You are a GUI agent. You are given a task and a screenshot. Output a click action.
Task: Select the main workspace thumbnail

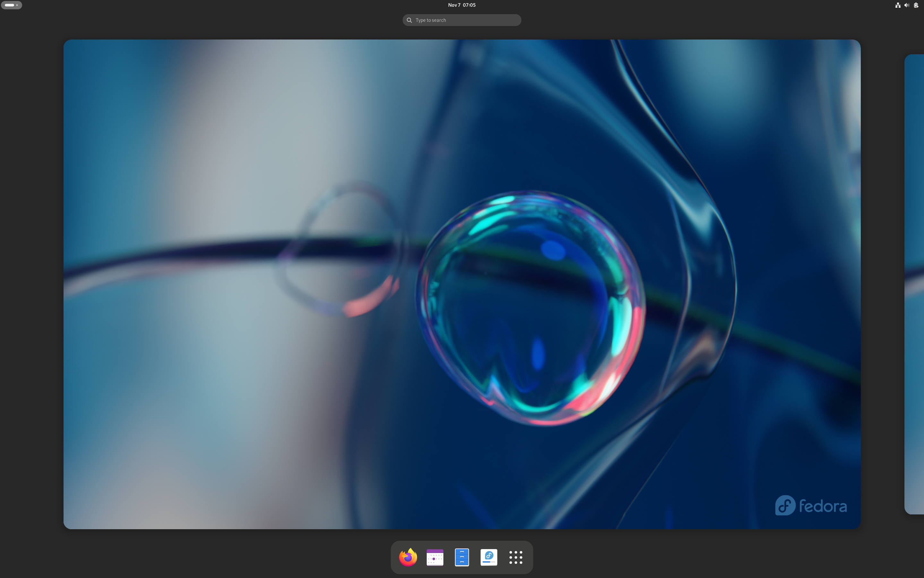(462, 284)
